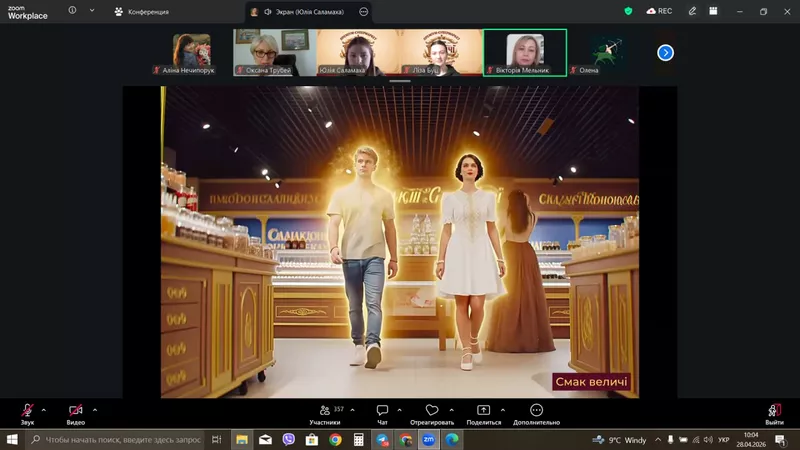
Task: Open Microsoft Edge from the taskbar
Action: click(452, 439)
